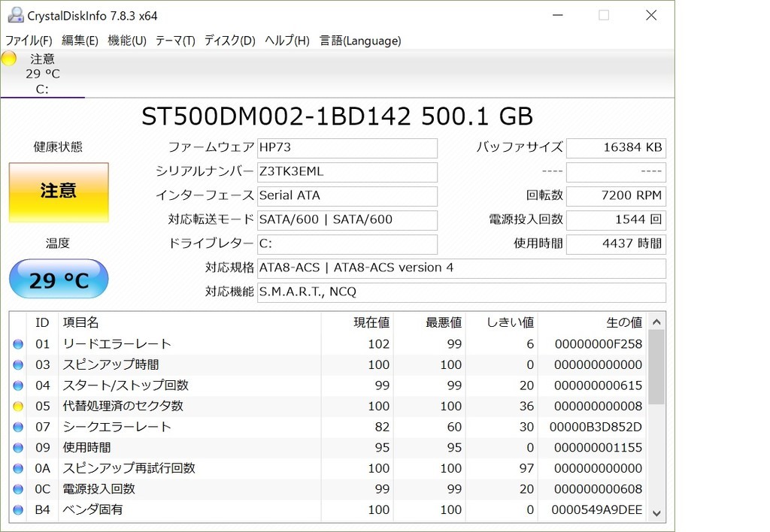Click the 最悪値 column header
Viewport: 770px width, 532px height.
pyautogui.click(x=429, y=322)
